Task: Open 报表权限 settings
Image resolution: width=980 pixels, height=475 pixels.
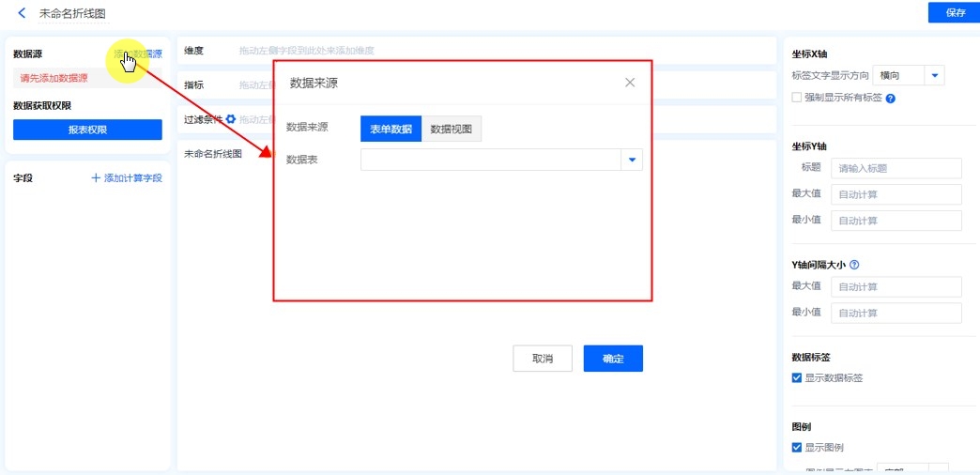Action: click(87, 130)
